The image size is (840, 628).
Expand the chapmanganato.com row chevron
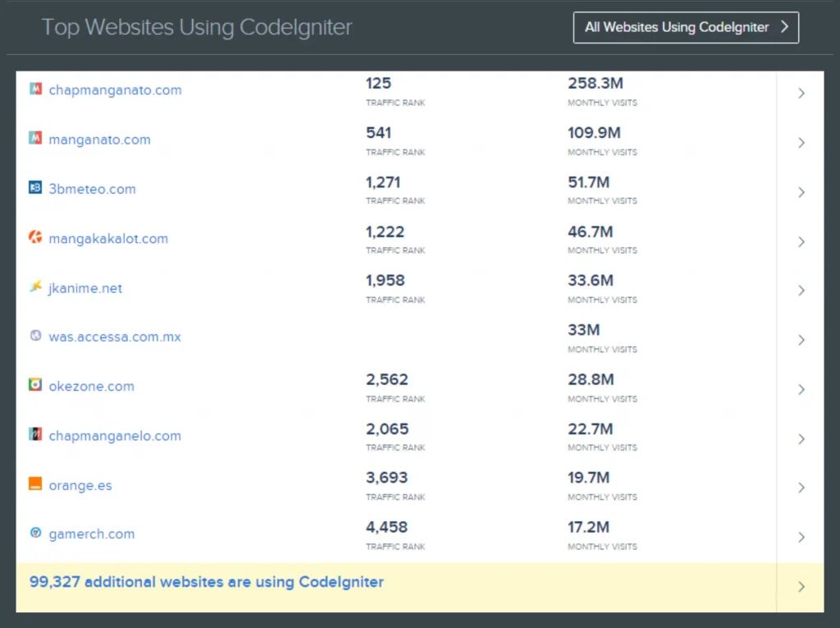[x=801, y=94]
